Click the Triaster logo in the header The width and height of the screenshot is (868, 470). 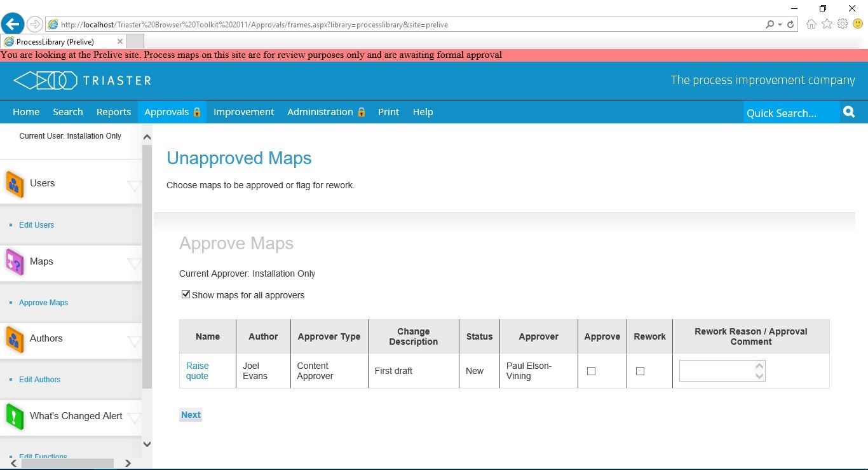pos(81,80)
